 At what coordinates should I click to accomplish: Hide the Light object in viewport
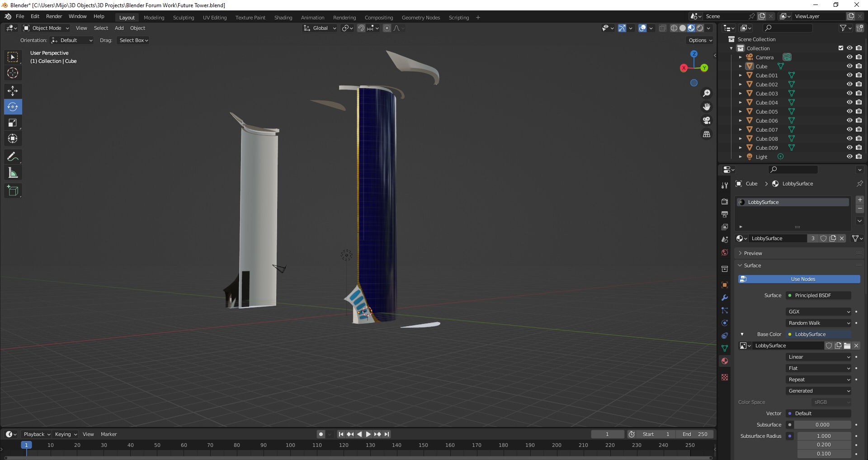(x=849, y=157)
